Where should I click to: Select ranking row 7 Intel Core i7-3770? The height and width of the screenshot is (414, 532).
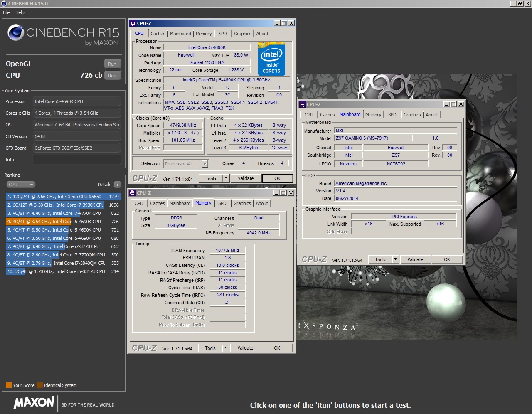click(63, 246)
